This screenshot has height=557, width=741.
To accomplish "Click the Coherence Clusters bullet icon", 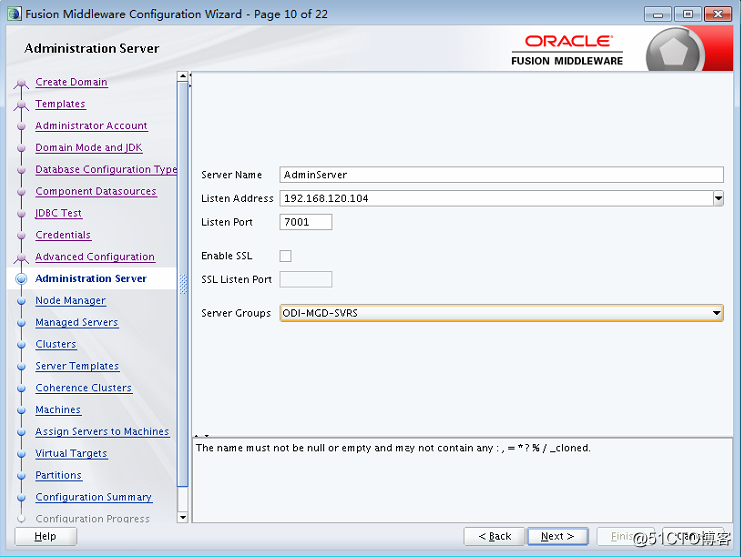I will coord(21,388).
